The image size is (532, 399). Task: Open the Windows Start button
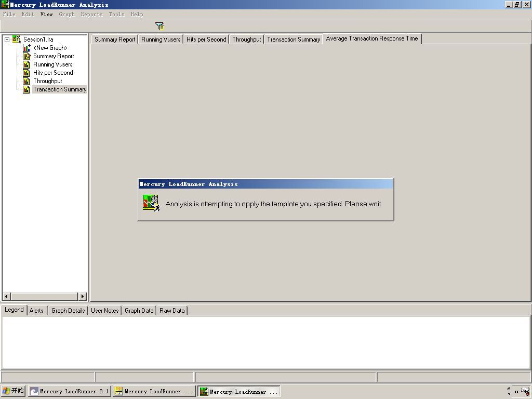pyautogui.click(x=13, y=391)
